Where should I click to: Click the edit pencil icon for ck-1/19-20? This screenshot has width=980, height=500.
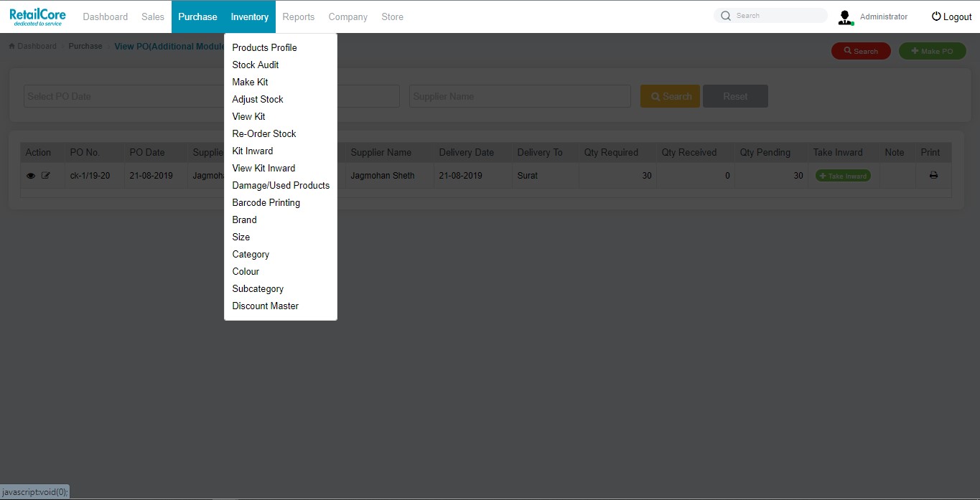[x=46, y=176]
